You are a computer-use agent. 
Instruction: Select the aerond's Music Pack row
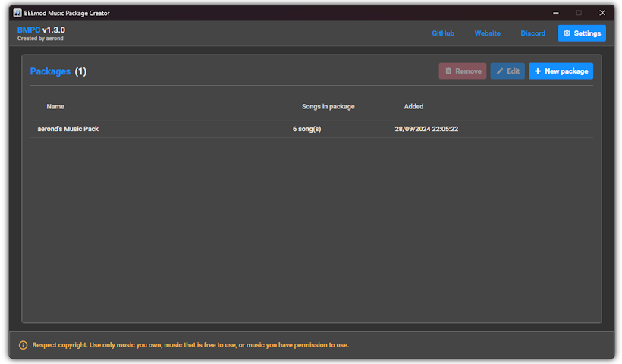pos(312,129)
